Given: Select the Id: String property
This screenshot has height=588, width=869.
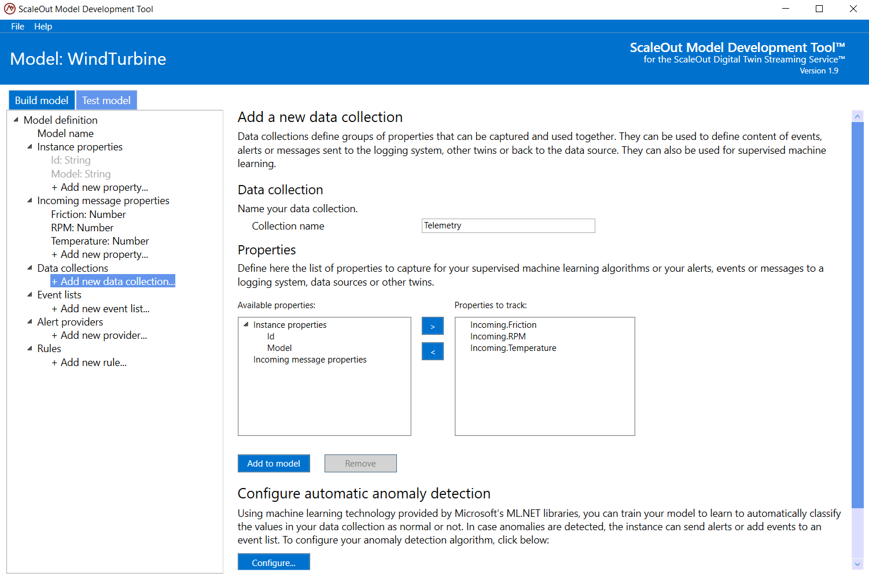Looking at the screenshot, I should [71, 160].
